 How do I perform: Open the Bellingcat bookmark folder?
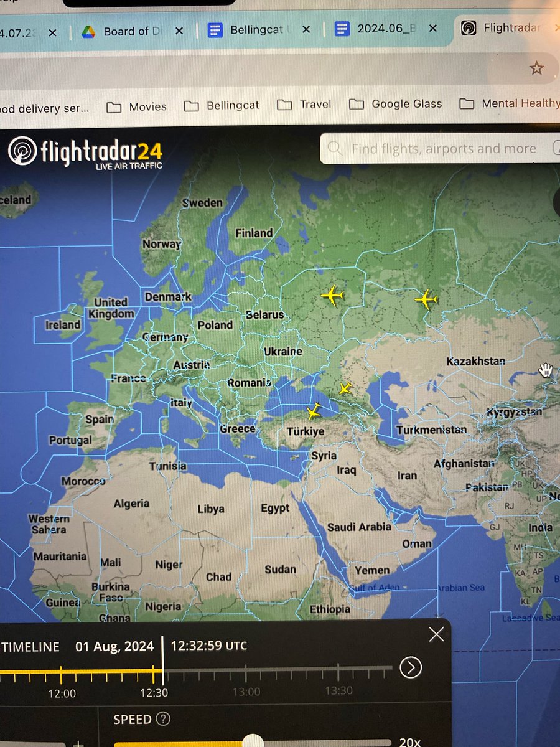click(222, 106)
